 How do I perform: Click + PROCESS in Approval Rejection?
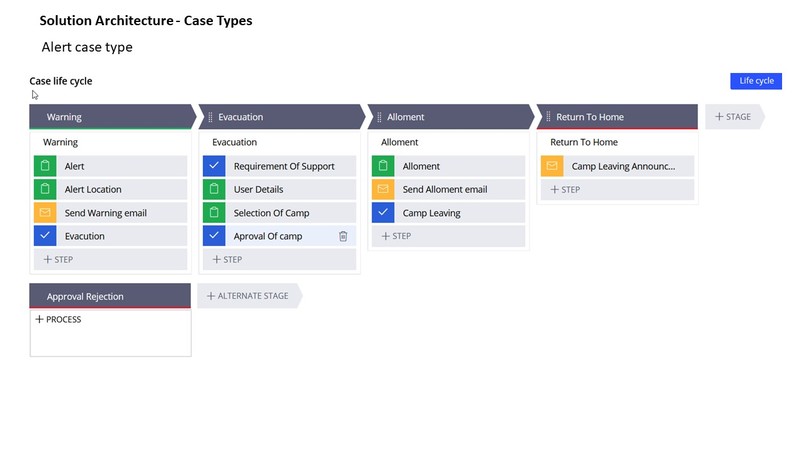coord(58,320)
